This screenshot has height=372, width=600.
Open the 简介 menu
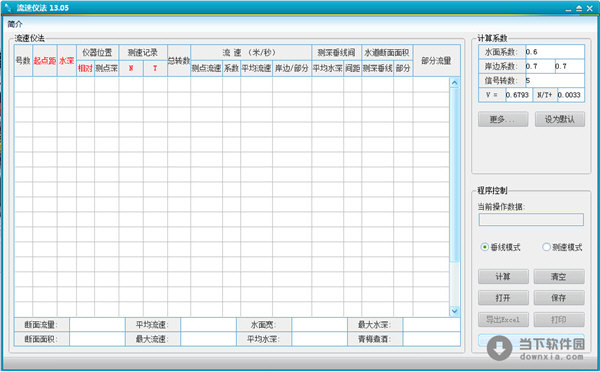(15, 24)
